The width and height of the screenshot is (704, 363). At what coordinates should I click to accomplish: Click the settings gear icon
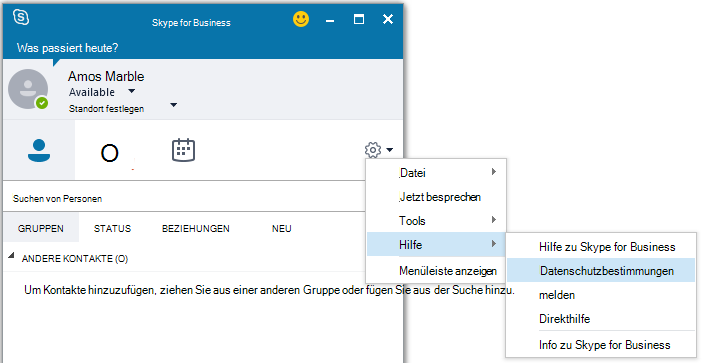(373, 150)
